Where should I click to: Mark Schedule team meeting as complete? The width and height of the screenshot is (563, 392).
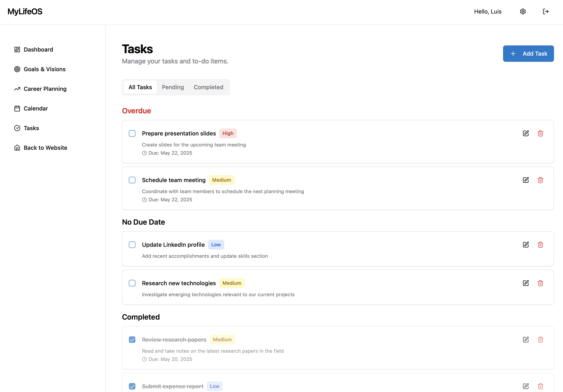pyautogui.click(x=132, y=180)
